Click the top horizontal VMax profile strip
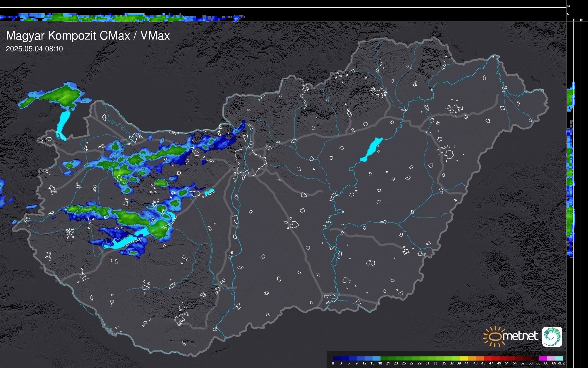This screenshot has height=368, width=588. click(118, 18)
